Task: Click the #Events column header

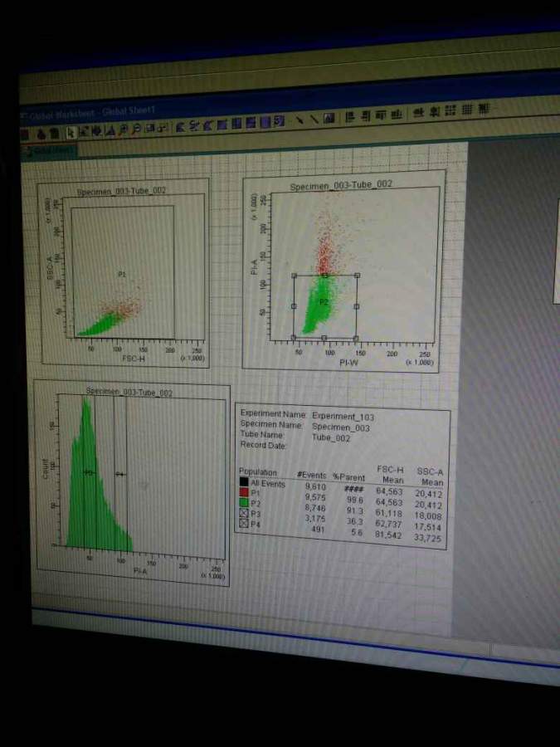Action: point(311,475)
